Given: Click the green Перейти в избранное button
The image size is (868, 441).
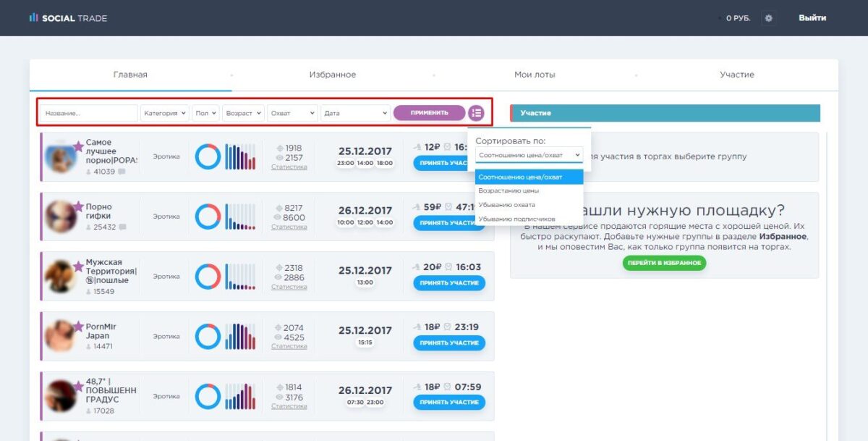Looking at the screenshot, I should [x=664, y=263].
